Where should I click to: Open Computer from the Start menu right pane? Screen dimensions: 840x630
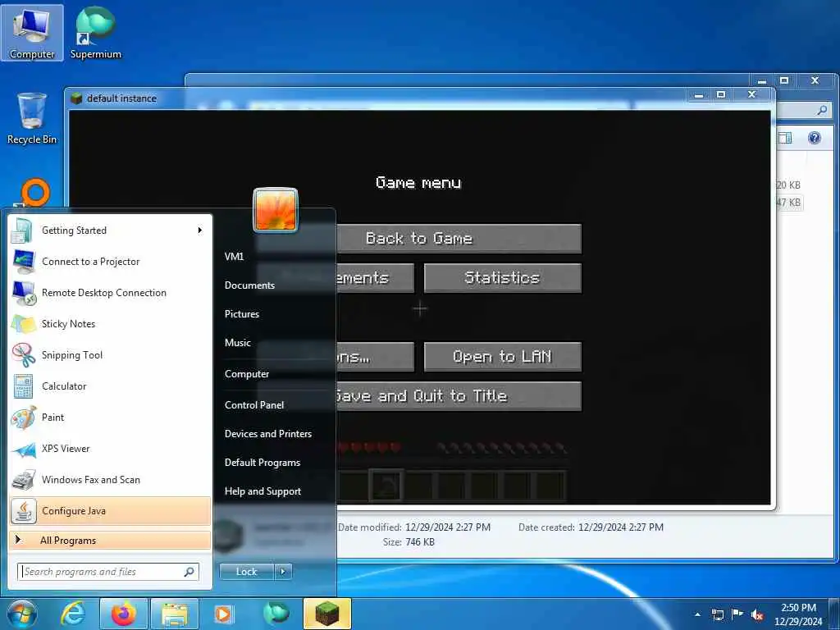coord(246,374)
